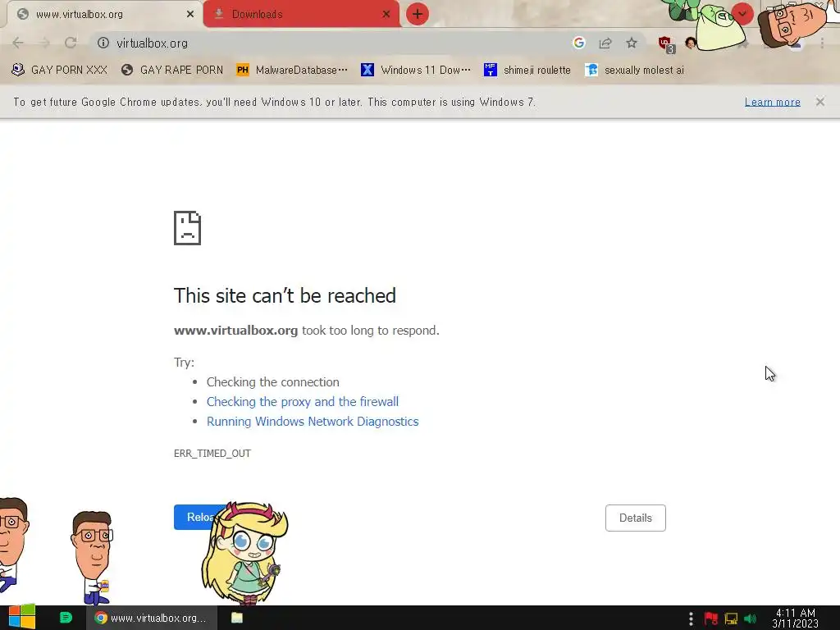This screenshot has height=630, width=840.
Task: Open the shimeji roulette bookmark
Action: coord(527,70)
